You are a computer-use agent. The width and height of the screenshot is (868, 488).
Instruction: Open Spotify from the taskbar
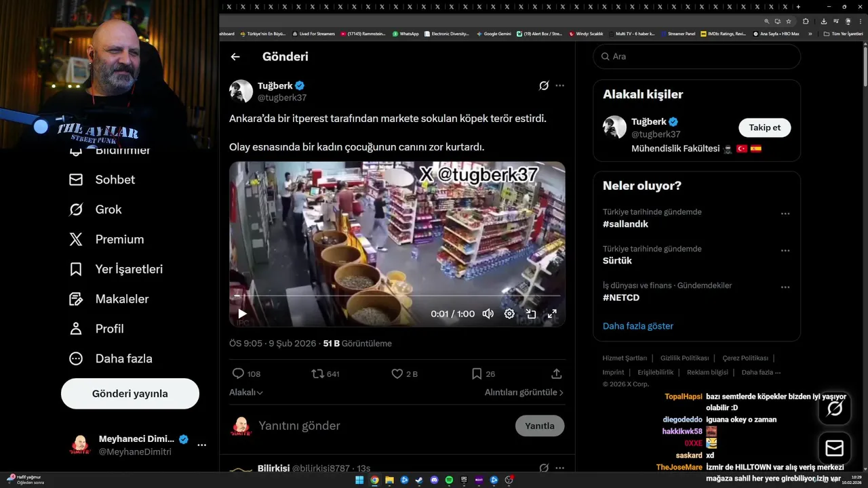point(450,480)
